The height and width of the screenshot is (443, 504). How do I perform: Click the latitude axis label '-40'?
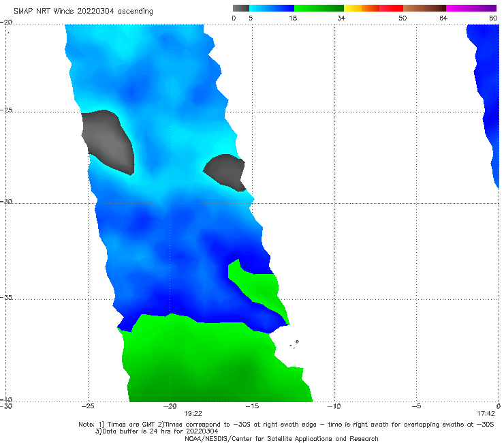coord(6,399)
